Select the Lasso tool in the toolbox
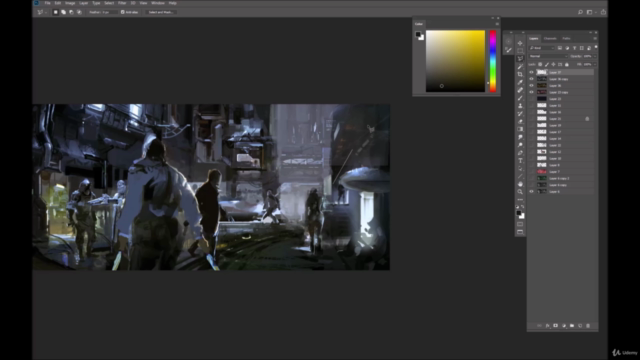 tap(520, 58)
